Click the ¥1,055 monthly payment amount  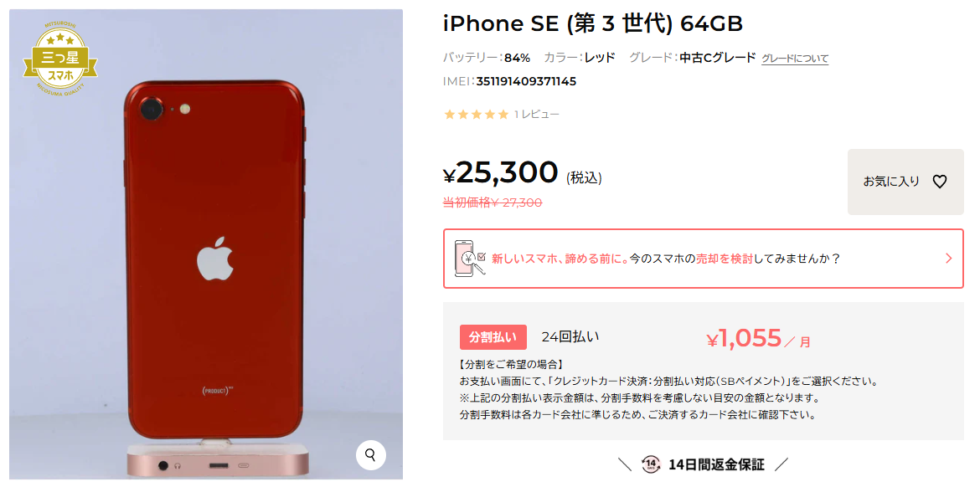pyautogui.click(x=745, y=338)
